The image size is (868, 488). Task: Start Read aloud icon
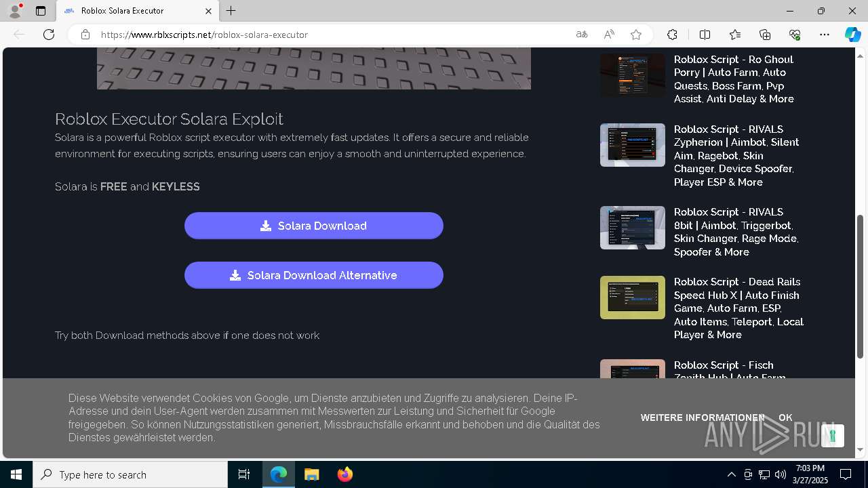click(609, 35)
